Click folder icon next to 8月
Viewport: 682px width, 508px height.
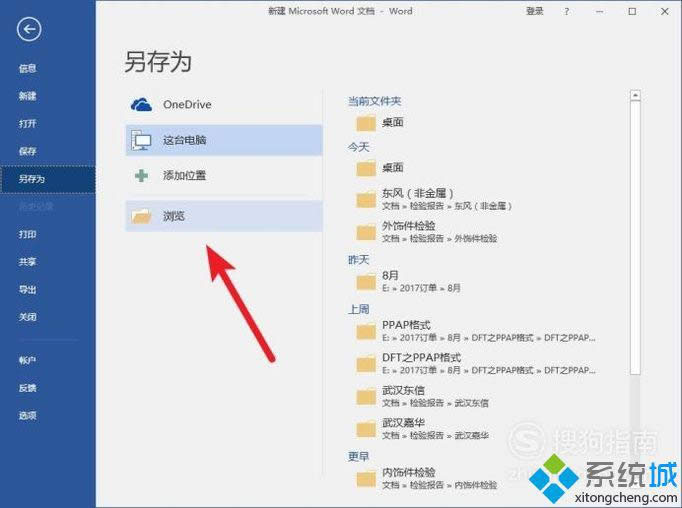(366, 282)
